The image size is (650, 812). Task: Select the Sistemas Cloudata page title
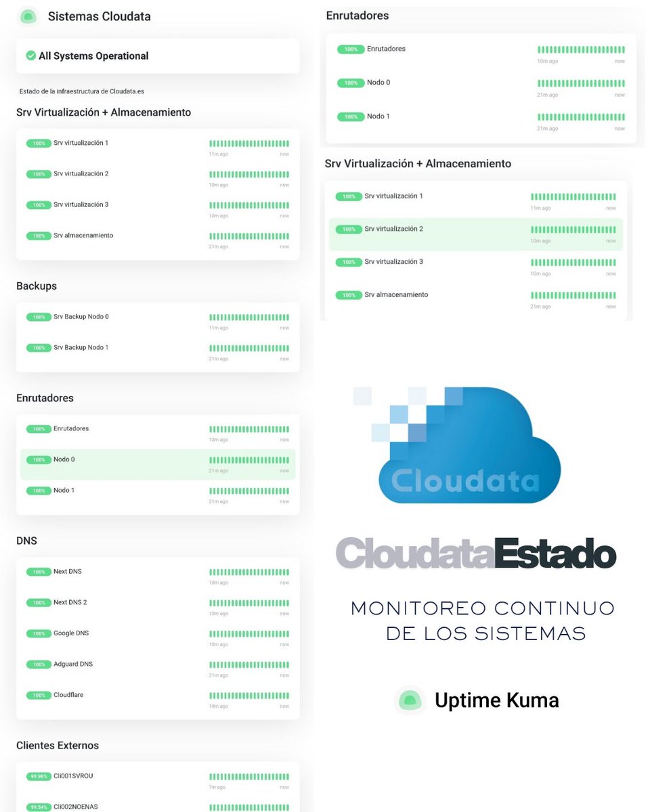pos(100,16)
